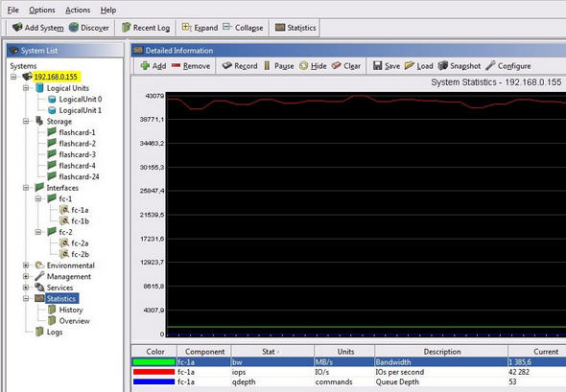This screenshot has width=566, height=392.
Task: Open the Actions menu
Action: 78,11
